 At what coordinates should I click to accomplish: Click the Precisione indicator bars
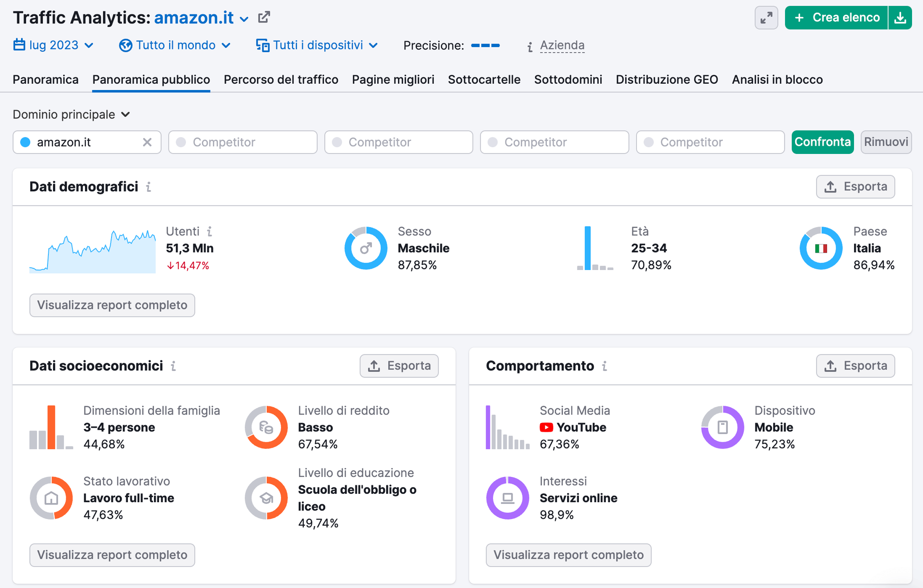tap(485, 45)
